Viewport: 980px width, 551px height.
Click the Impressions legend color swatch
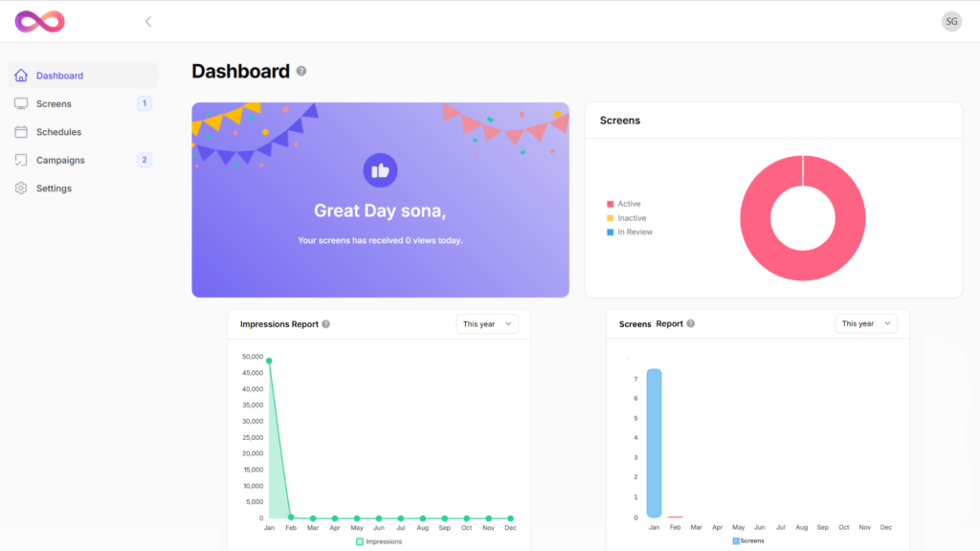click(360, 541)
